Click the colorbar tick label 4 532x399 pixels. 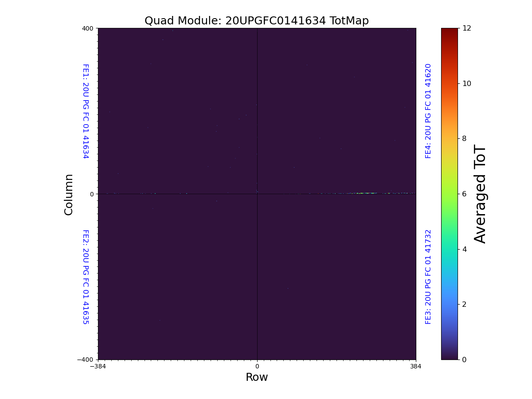pyautogui.click(x=464, y=249)
